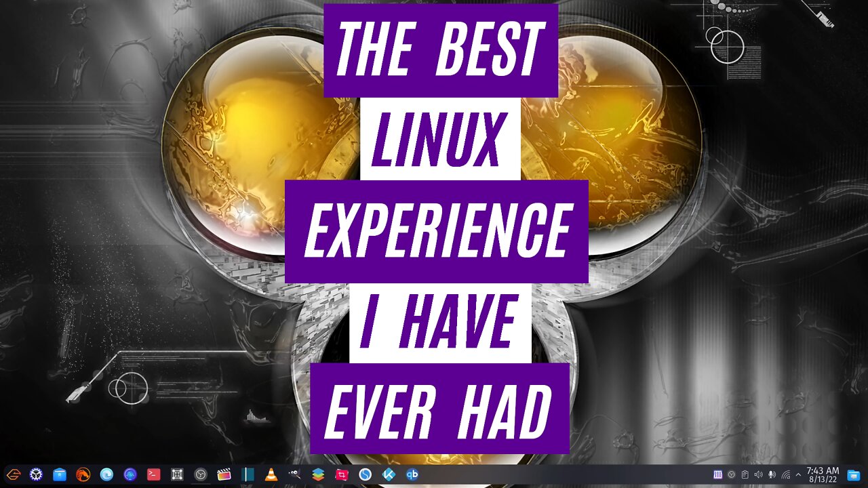Open Microsoft Edge from the taskbar
This screenshot has width=868, height=488.
[107, 474]
